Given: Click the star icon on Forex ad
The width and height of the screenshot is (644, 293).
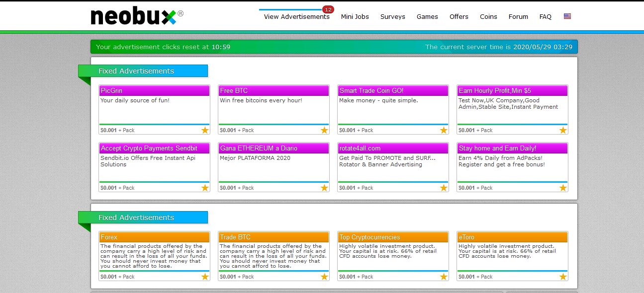Looking at the screenshot, I should click(205, 277).
